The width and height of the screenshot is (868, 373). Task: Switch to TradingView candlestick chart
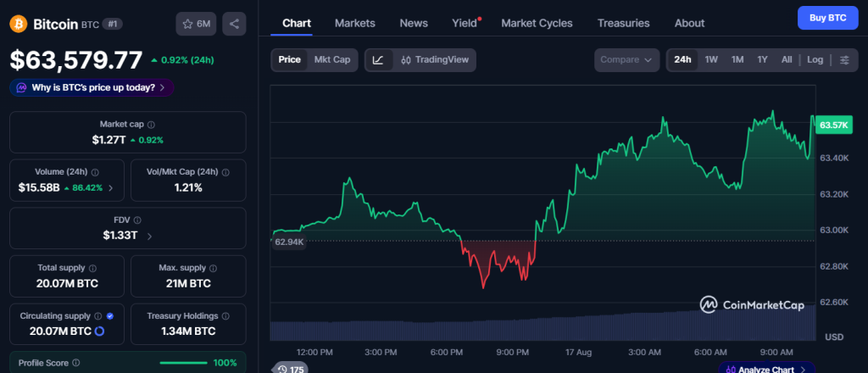(x=435, y=60)
